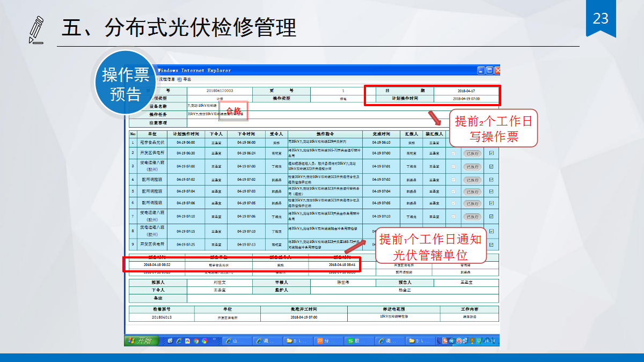
Task: Toggle the checkbox in row 5's last column
Action: point(491,191)
